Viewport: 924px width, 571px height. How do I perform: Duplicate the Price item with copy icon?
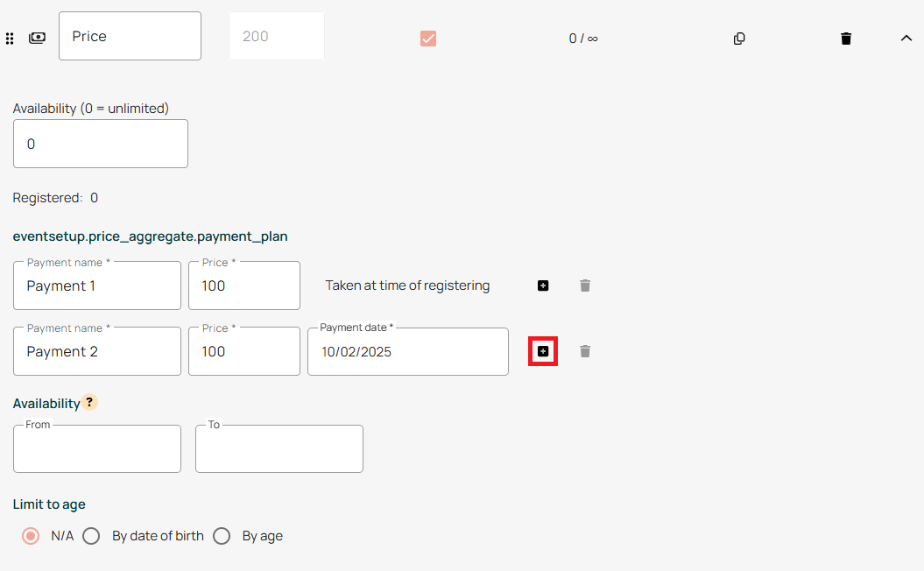(x=739, y=39)
